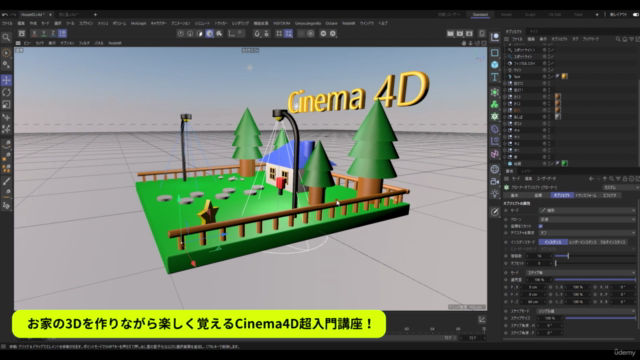The height and width of the screenshot is (360, 640).
Task: Click the lock icon in attribute manager
Action: tap(625, 179)
